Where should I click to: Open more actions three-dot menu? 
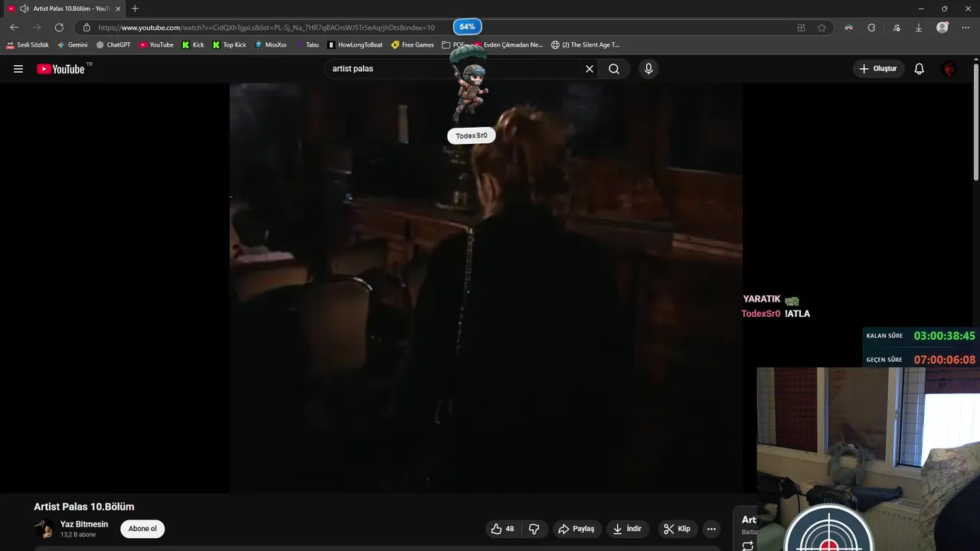[711, 529]
